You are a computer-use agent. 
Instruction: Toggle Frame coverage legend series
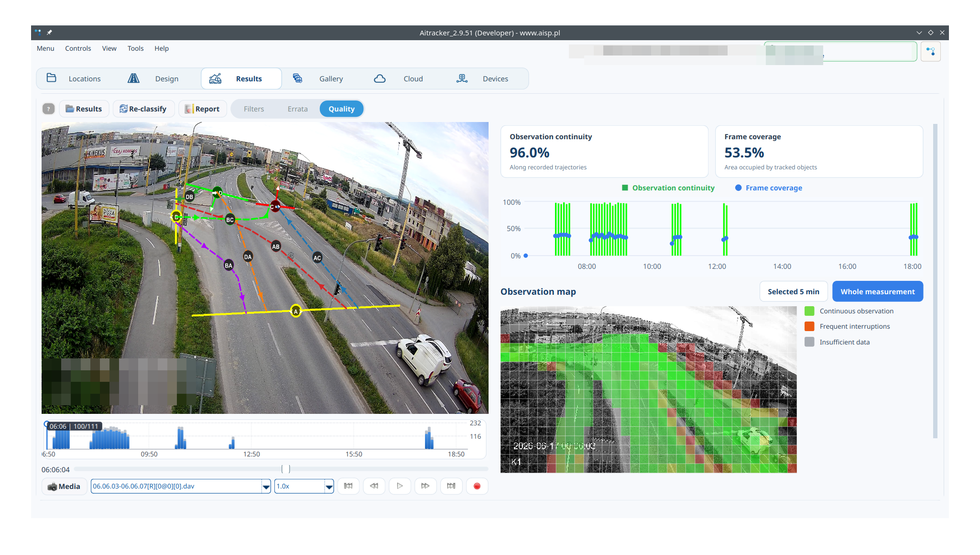point(769,188)
